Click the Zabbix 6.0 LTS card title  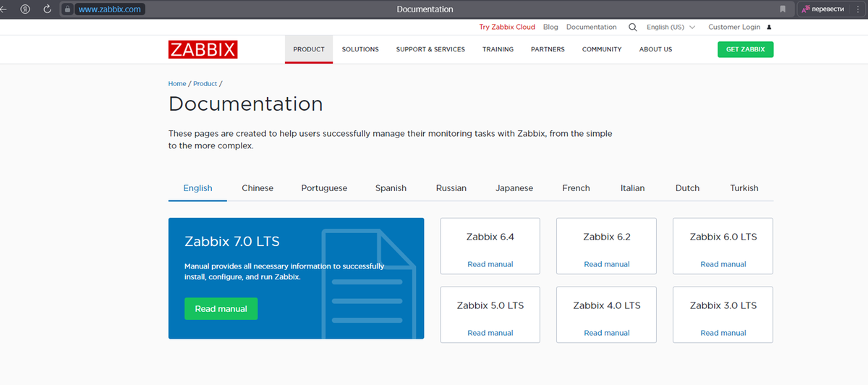coord(723,237)
